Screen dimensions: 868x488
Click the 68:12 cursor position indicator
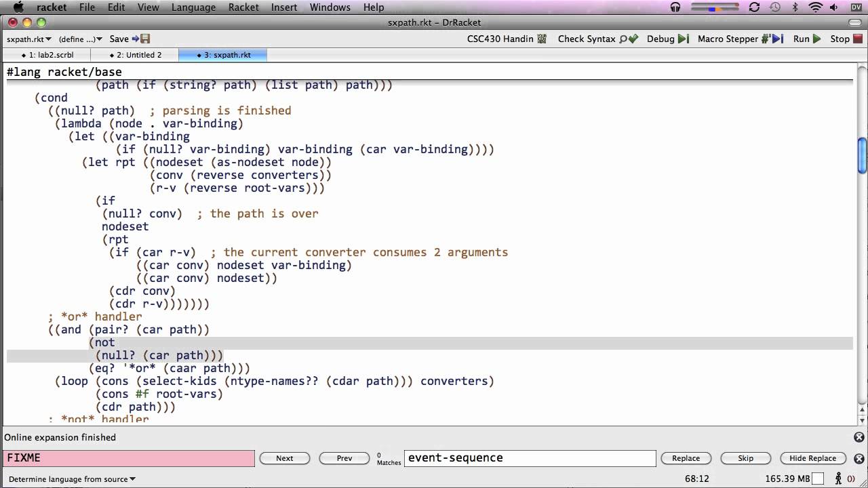tap(697, 479)
